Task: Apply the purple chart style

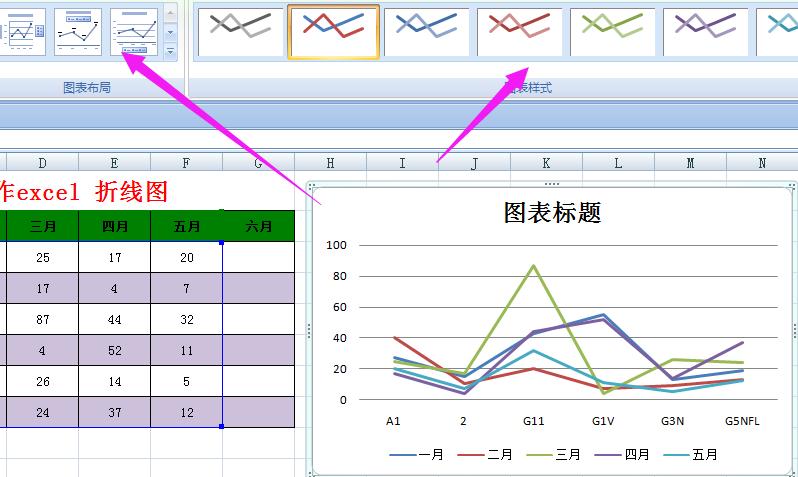Action: point(706,32)
